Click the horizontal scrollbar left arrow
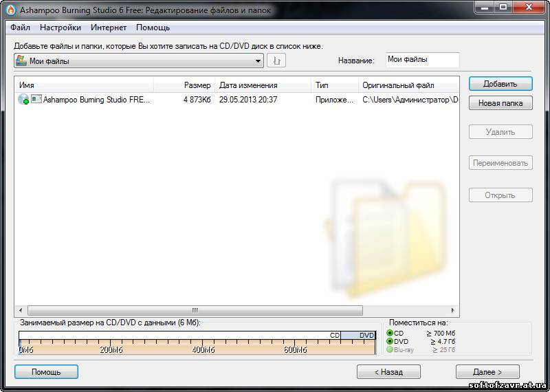The width and height of the screenshot is (550, 392). [21, 310]
